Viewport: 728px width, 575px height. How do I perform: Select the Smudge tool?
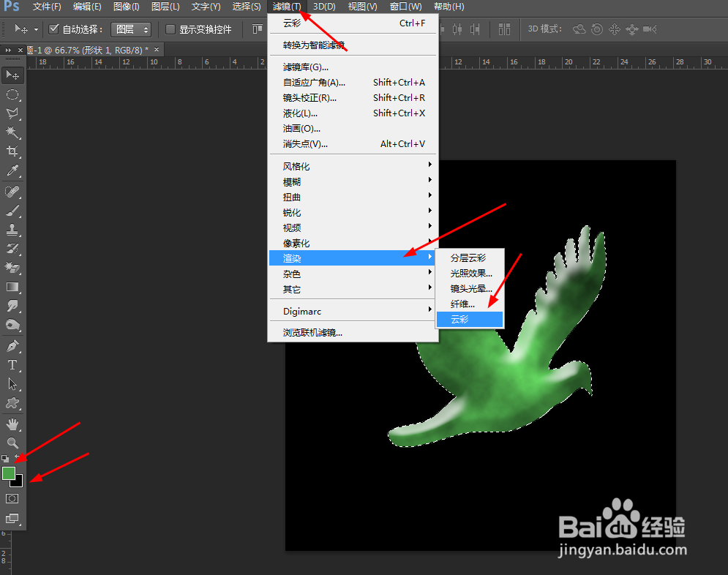click(x=12, y=306)
